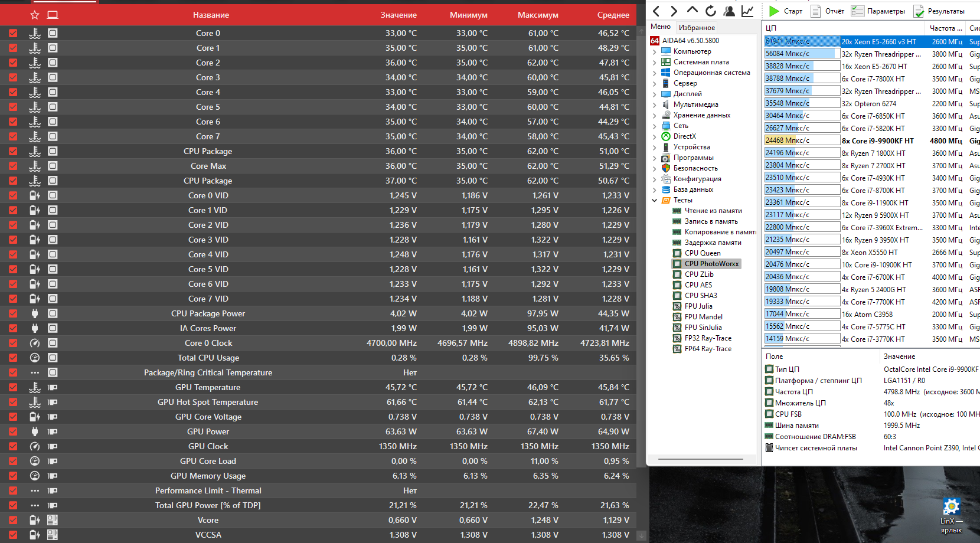
Task: Expand the Устройства tree node
Action: 654,147
